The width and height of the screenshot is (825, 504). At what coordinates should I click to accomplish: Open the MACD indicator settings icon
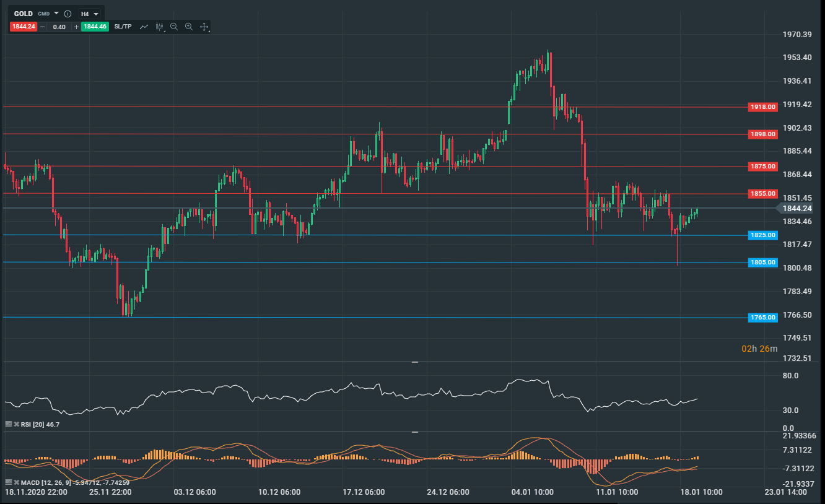[9, 482]
